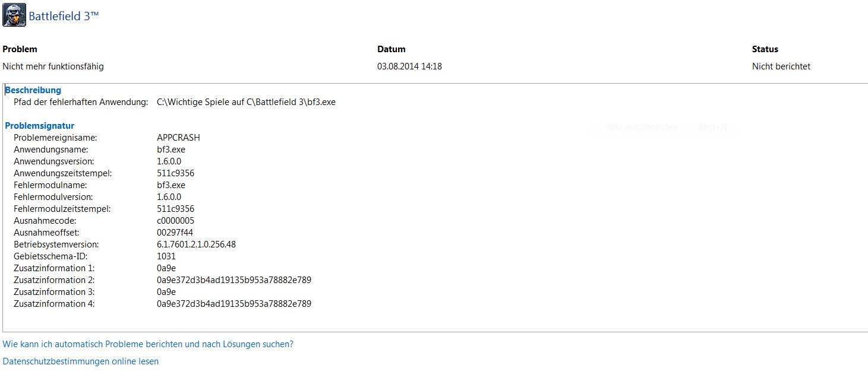
Task: Click the Ausnahmecode label
Action: point(45,221)
